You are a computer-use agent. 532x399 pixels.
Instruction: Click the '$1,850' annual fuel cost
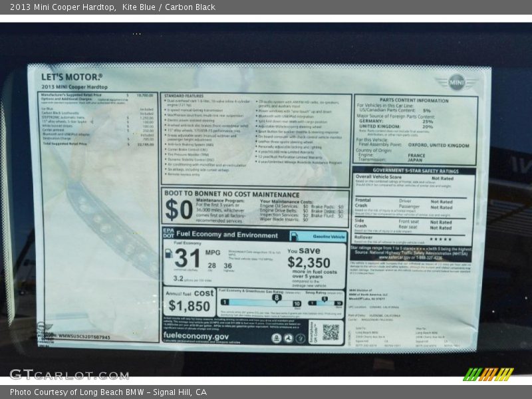pos(190,306)
